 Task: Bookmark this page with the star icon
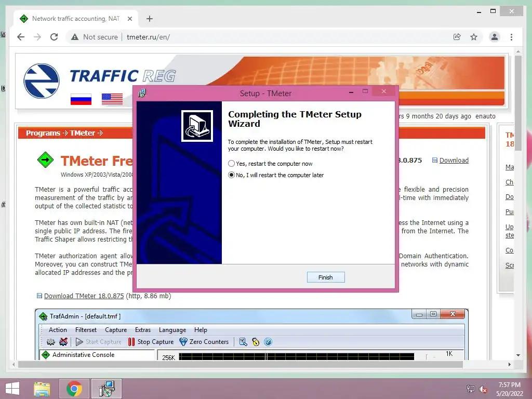[474, 37]
